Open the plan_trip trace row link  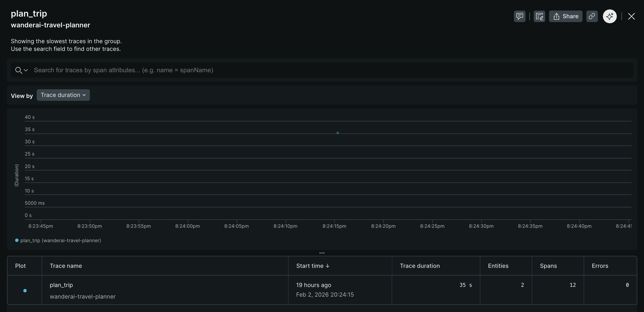[x=61, y=285]
